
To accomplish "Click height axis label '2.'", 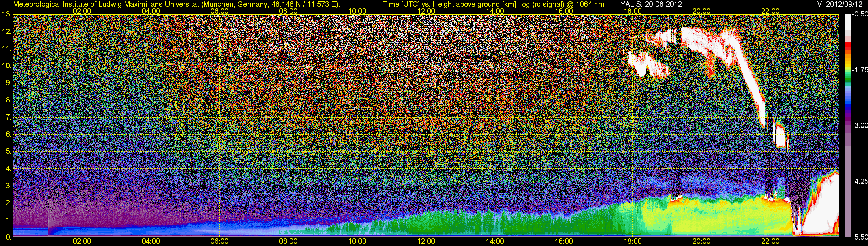I will point(8,203).
